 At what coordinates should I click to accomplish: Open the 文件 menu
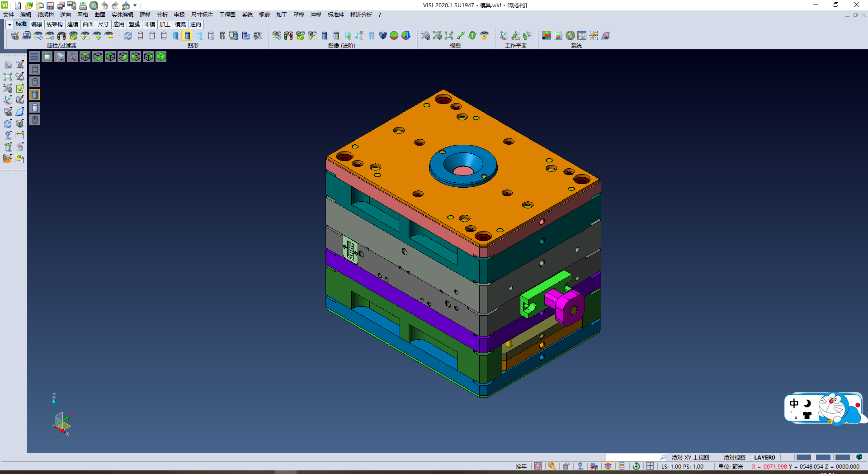pyautogui.click(x=9, y=15)
